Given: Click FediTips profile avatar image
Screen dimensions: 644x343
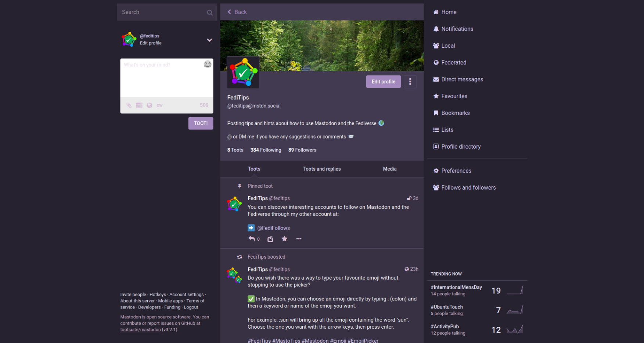Looking at the screenshot, I should (x=243, y=73).
